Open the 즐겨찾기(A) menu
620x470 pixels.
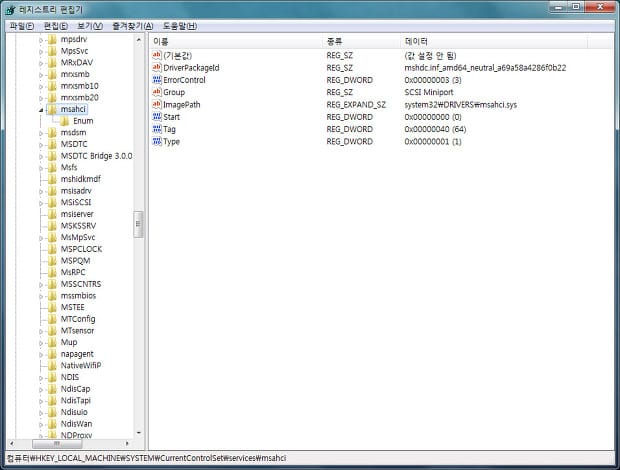pyautogui.click(x=132, y=25)
